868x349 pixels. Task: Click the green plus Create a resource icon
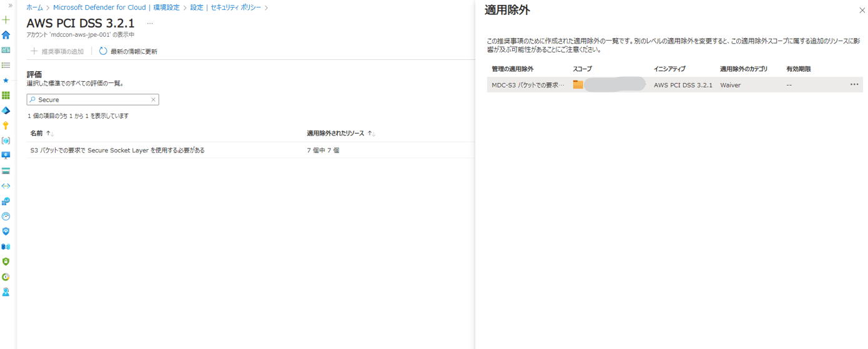(x=6, y=20)
